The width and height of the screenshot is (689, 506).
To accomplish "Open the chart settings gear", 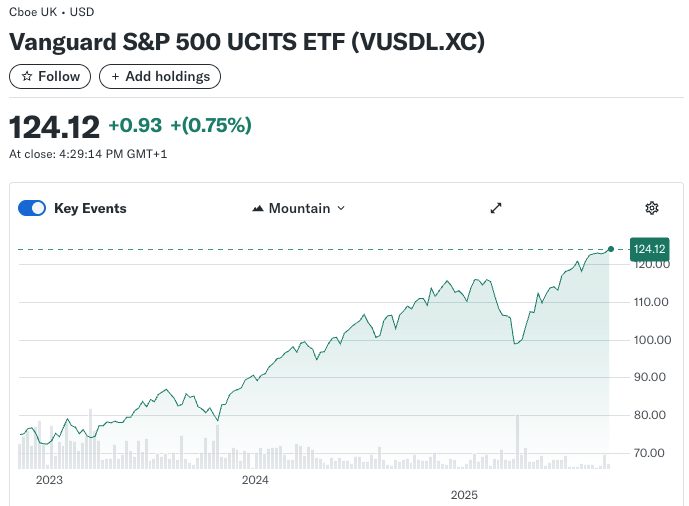I will (652, 208).
